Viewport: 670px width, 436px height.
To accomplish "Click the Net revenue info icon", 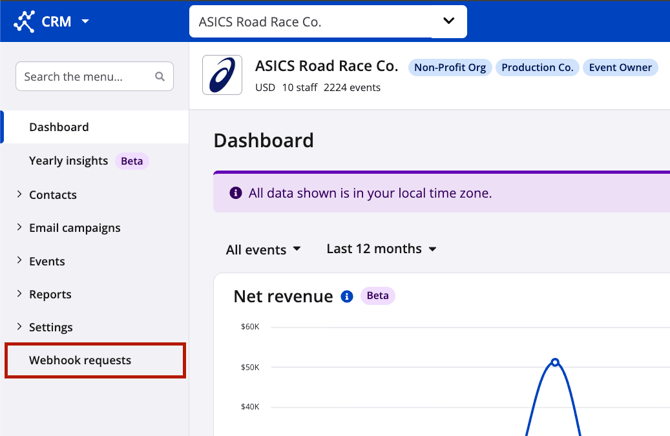I will point(347,296).
